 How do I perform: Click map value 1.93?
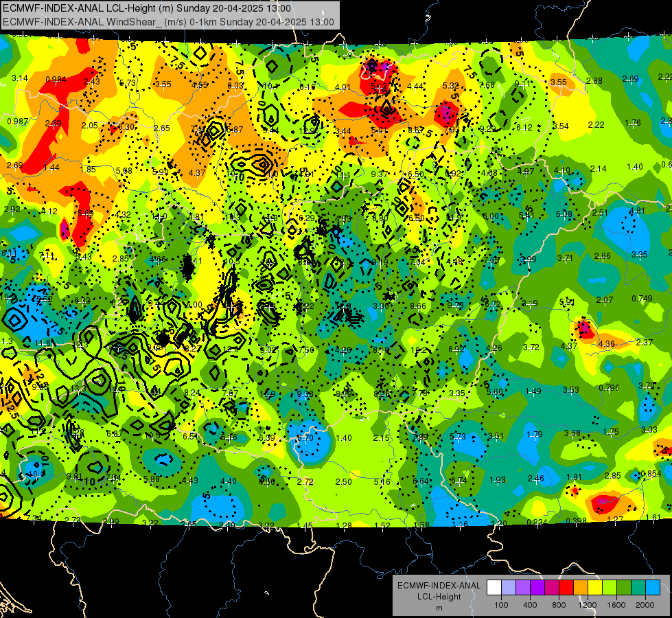pyautogui.click(x=498, y=479)
